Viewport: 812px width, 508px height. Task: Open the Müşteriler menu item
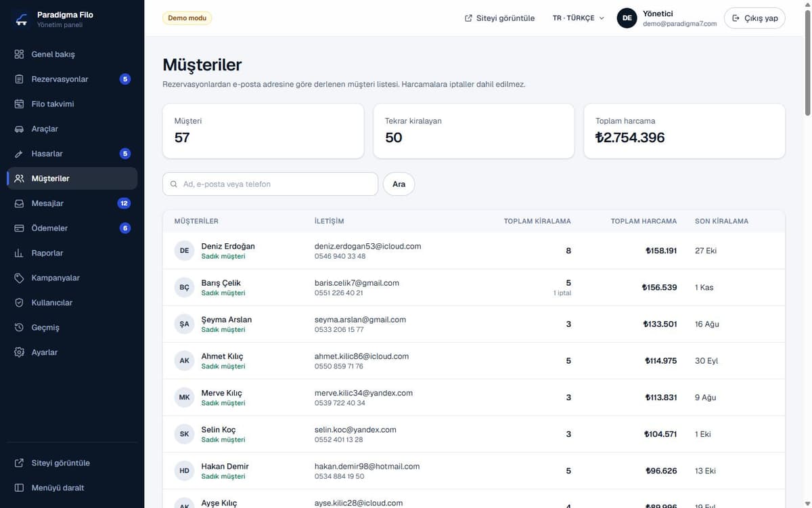[x=72, y=179]
